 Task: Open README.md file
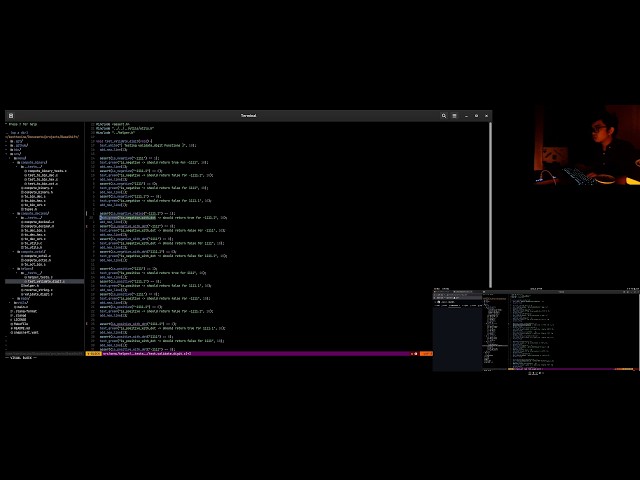[x=20, y=328]
